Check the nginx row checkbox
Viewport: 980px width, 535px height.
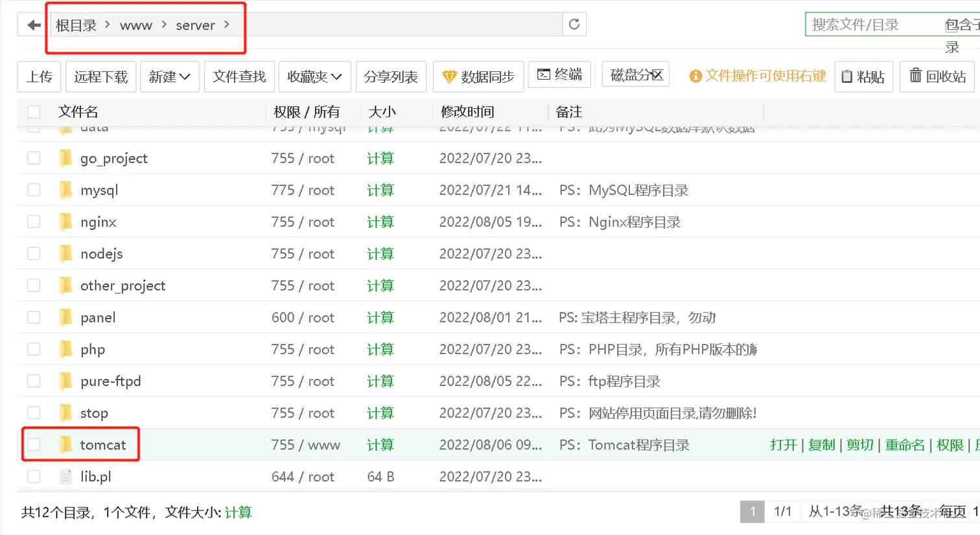click(34, 222)
